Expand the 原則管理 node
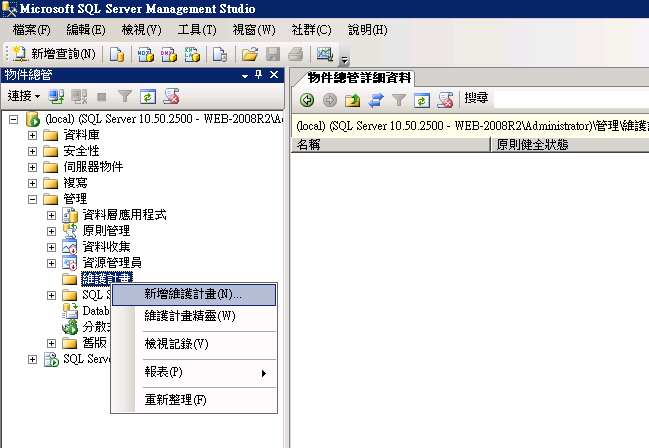Screen dimensions: 649x448 51,231
